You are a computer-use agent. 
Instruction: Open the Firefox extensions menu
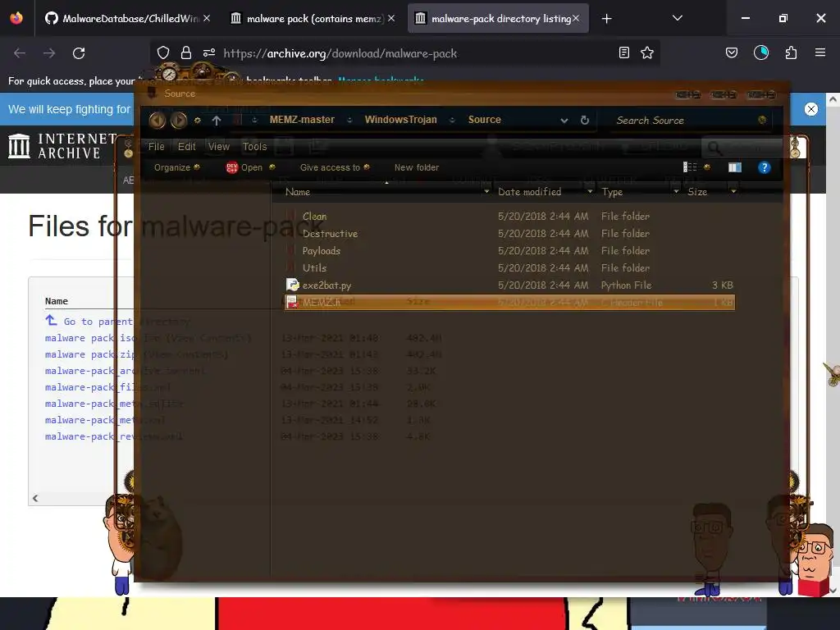coord(791,52)
